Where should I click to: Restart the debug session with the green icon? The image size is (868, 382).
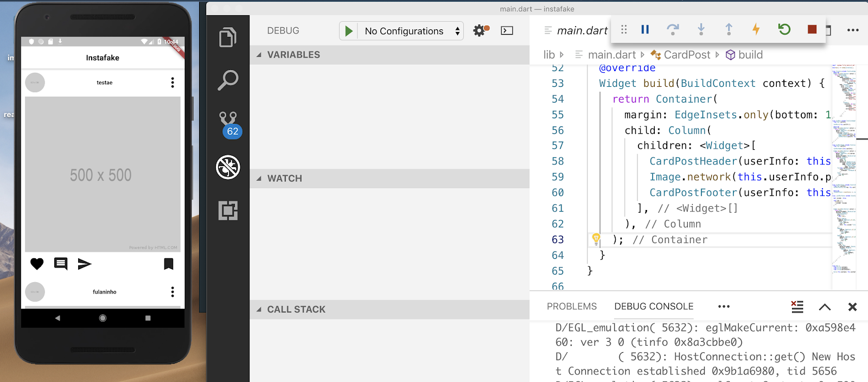pos(784,29)
